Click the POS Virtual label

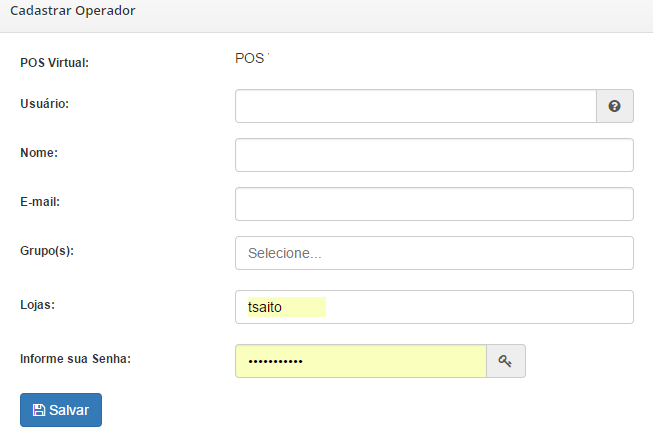(x=55, y=62)
